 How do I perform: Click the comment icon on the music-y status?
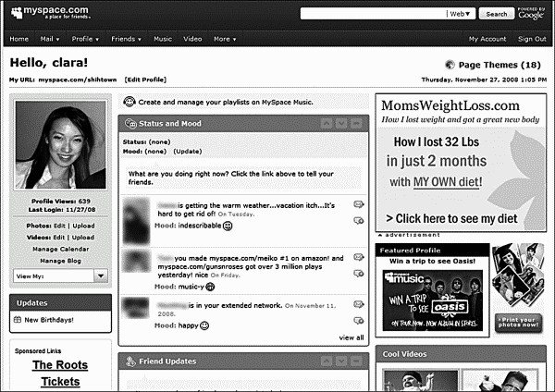pos(358,273)
